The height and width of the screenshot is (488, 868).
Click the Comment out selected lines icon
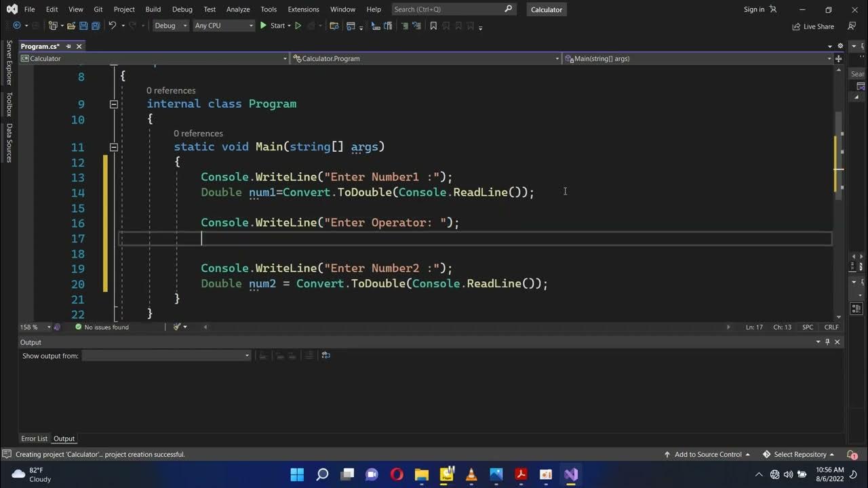tap(405, 26)
